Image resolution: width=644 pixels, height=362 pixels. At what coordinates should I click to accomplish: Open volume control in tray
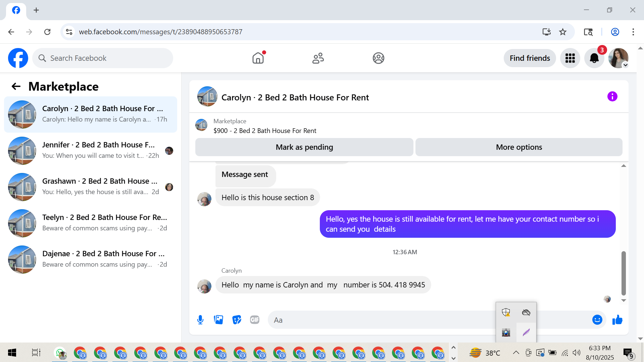[x=577, y=353]
